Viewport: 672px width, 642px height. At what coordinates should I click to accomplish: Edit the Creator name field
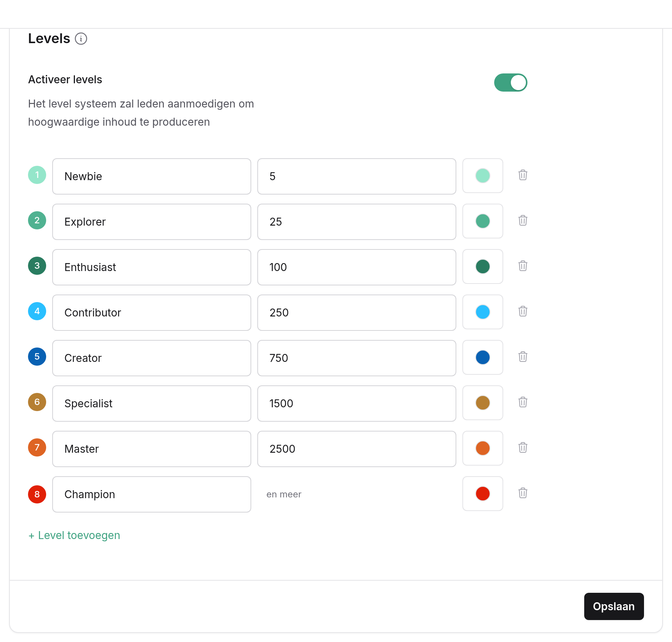click(152, 358)
